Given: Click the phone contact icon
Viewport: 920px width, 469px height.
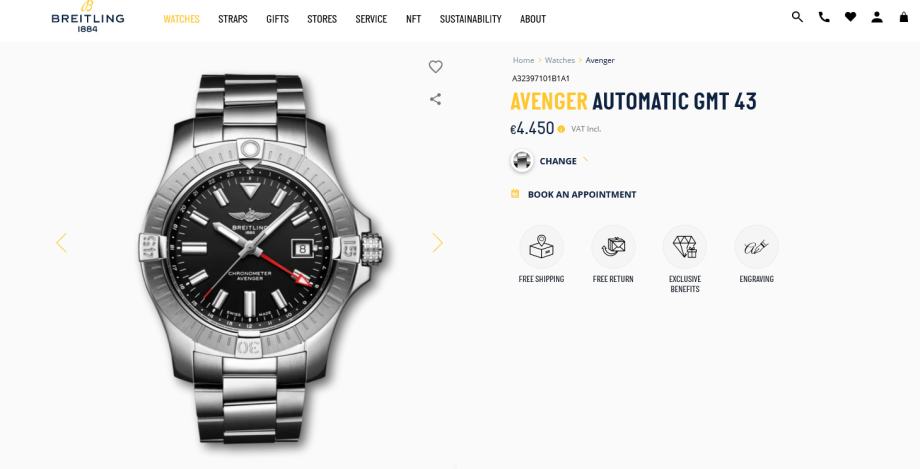Looking at the screenshot, I should [x=824, y=17].
